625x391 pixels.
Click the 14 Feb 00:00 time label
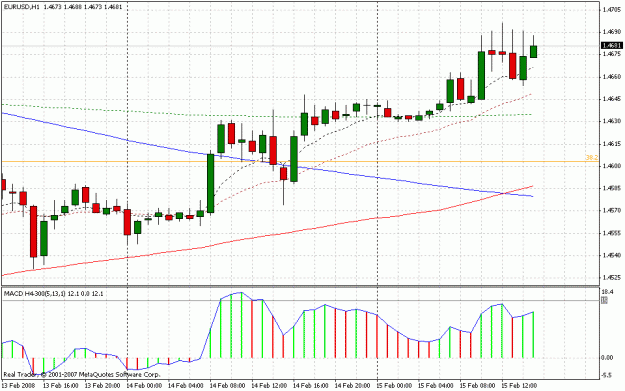pyautogui.click(x=144, y=386)
